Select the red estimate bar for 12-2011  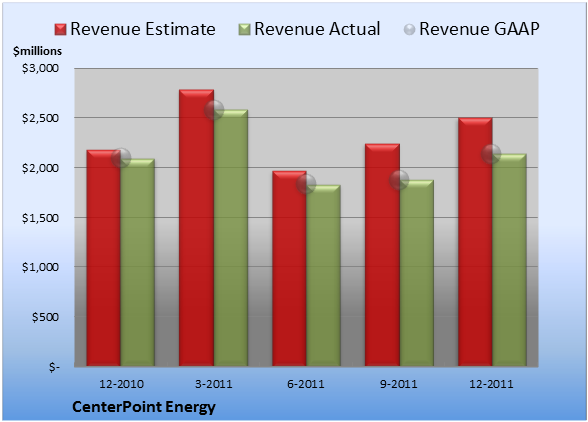coord(475,242)
